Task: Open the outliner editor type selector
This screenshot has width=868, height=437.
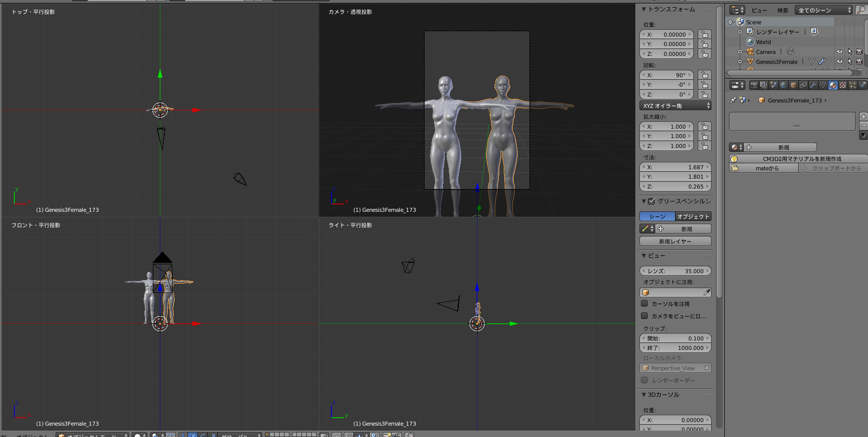Action: 737,10
